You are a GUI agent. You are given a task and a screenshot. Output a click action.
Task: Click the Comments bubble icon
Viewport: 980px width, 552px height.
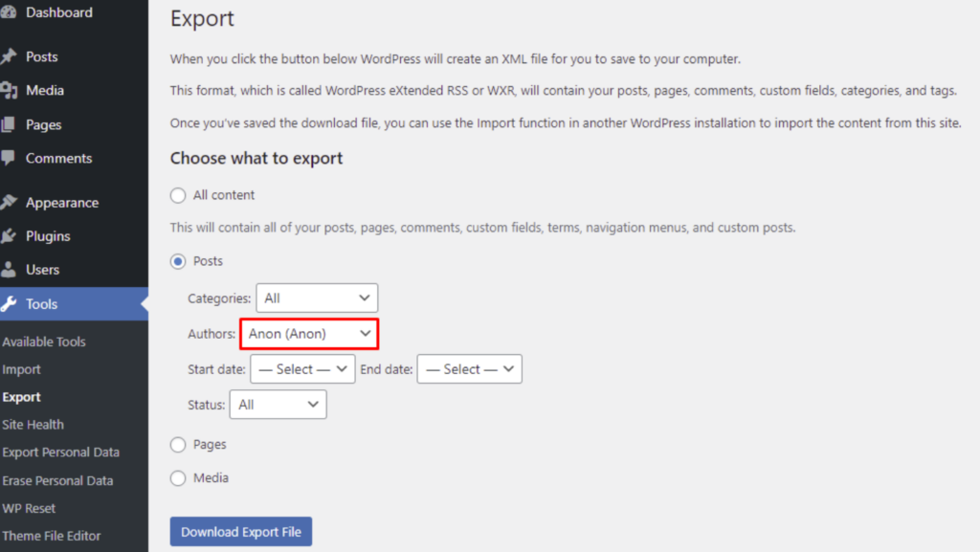pyautogui.click(x=9, y=158)
